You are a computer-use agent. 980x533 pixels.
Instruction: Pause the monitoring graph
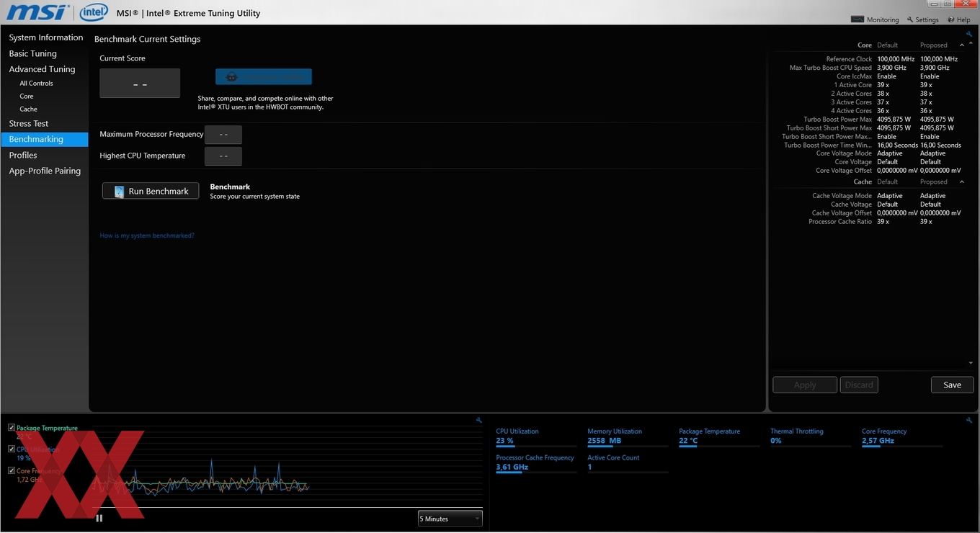tap(99, 517)
